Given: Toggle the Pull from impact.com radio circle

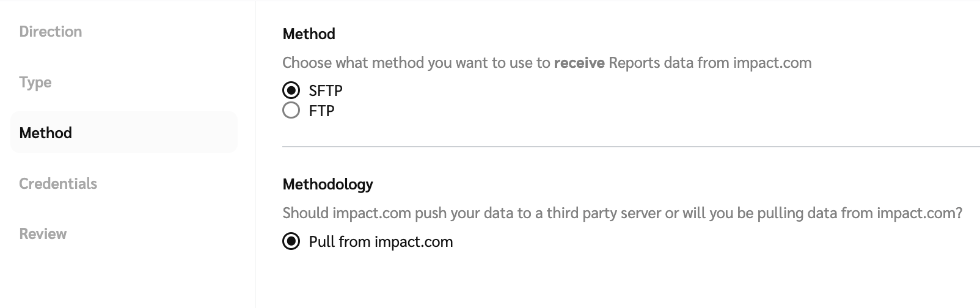Looking at the screenshot, I should point(291,241).
